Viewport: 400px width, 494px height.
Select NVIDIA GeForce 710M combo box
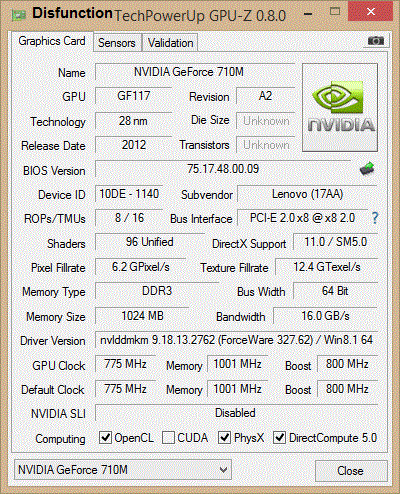123,470
